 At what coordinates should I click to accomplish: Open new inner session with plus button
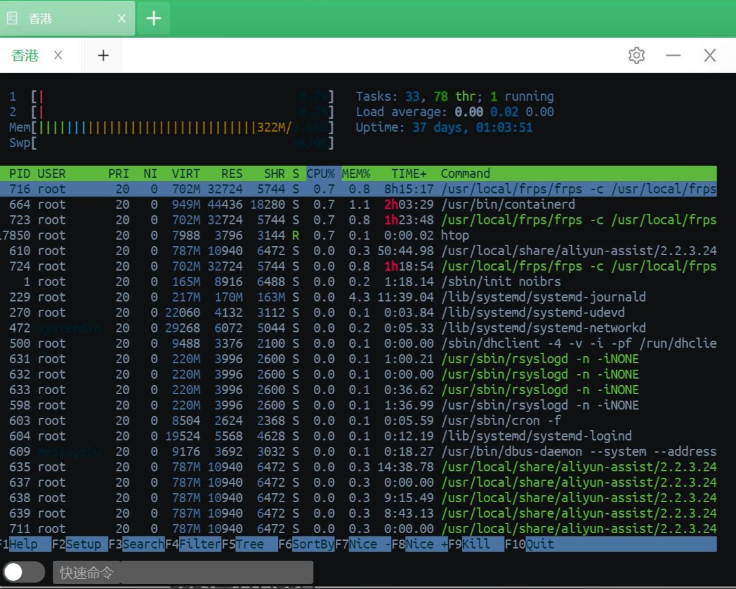(103, 55)
